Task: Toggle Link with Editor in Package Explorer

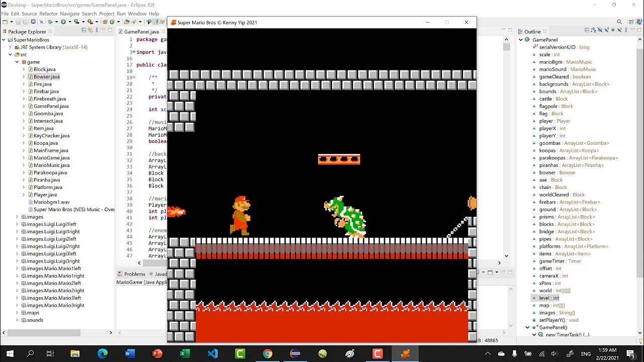Action: click(x=90, y=30)
